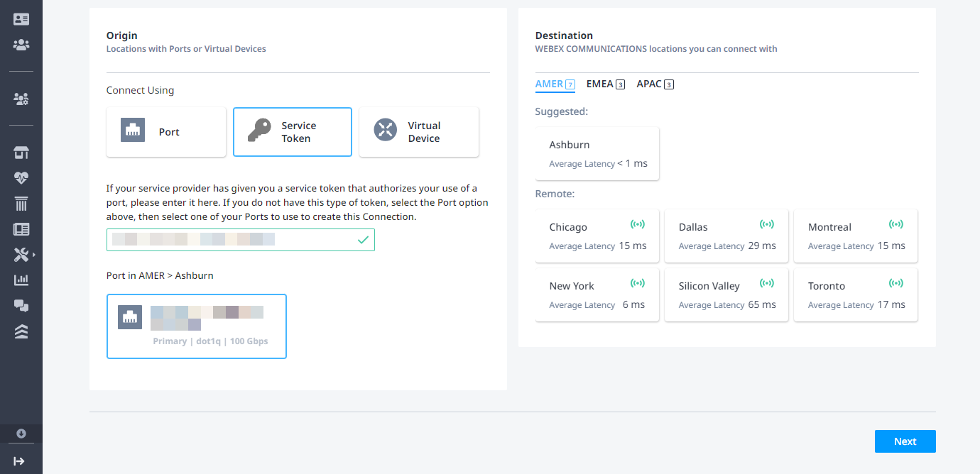Click the key icon on Service Token

258,131
